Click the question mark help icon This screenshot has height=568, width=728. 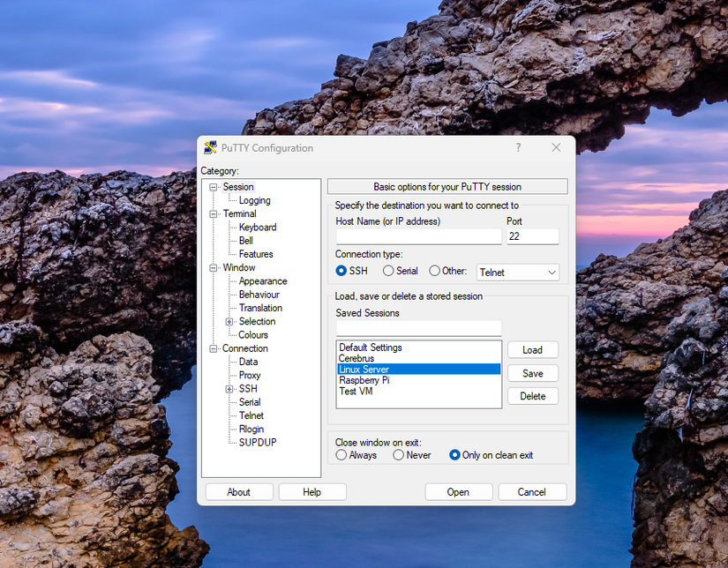pyautogui.click(x=518, y=147)
